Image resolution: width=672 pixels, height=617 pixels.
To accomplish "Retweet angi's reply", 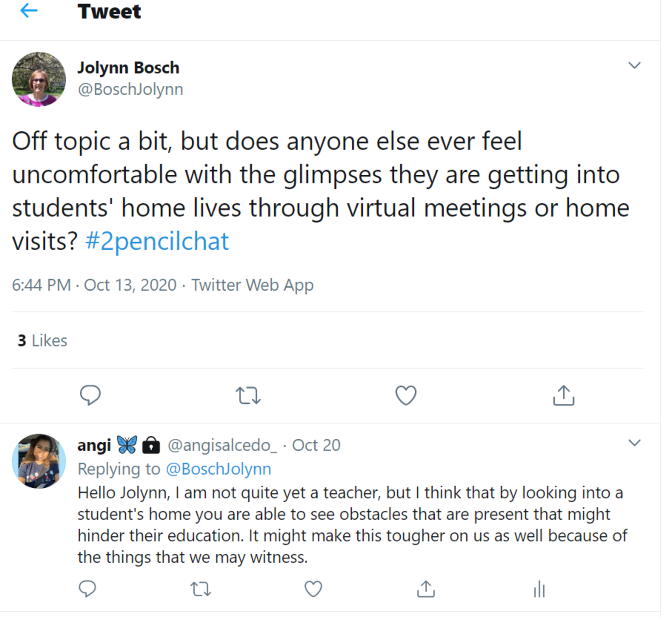I will pyautogui.click(x=200, y=589).
